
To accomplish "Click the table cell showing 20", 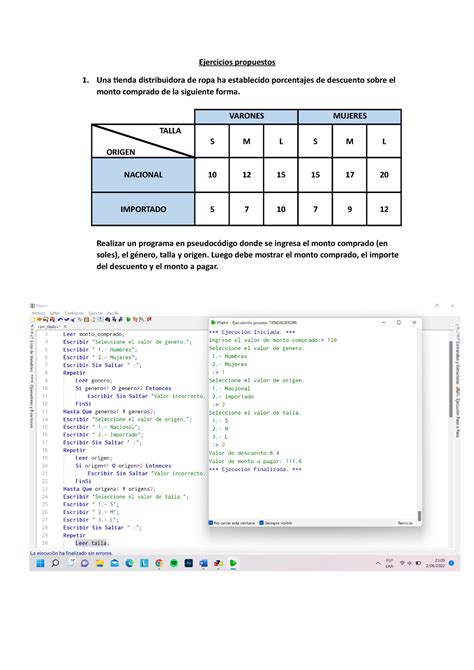I will coord(384,175).
